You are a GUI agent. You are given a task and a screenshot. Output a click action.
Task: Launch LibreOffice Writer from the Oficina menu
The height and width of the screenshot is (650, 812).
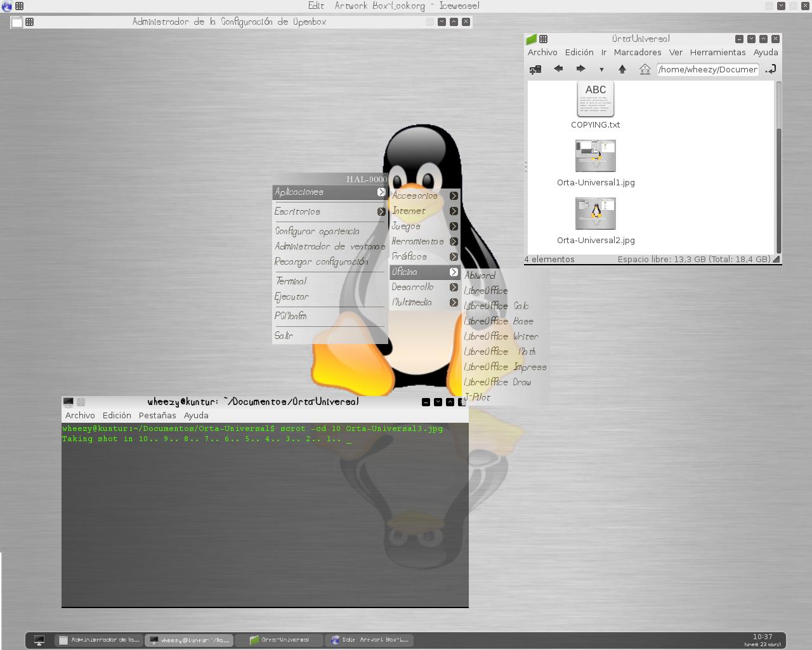(x=506, y=336)
